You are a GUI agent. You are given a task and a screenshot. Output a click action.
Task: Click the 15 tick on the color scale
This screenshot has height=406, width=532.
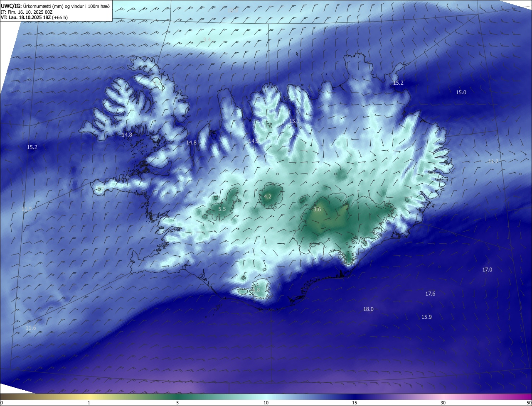[355, 403]
